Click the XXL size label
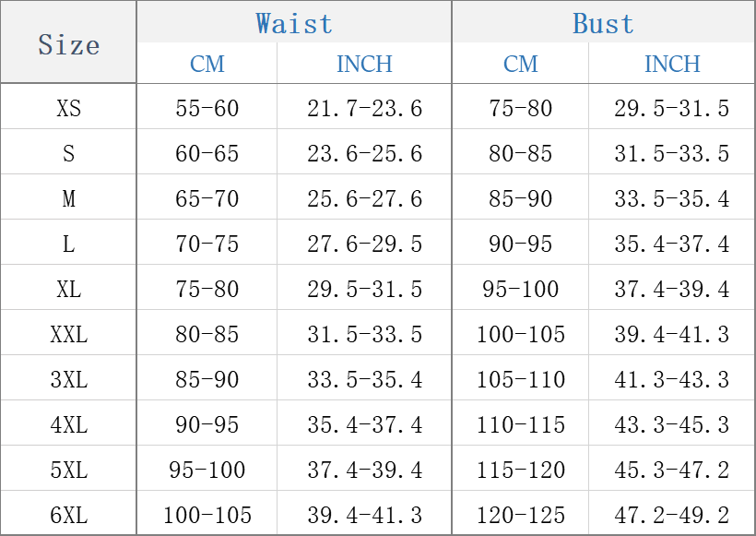Screen dimensions: 756x536 click(x=68, y=335)
